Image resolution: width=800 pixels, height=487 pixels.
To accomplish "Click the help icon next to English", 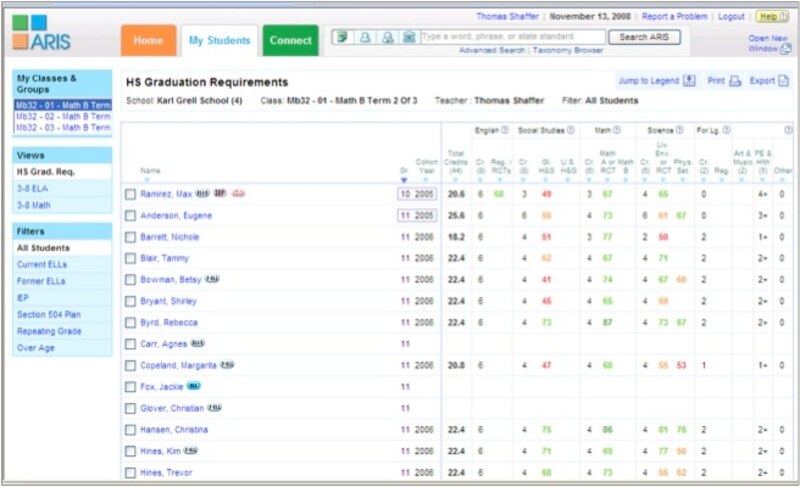I will tap(506, 130).
